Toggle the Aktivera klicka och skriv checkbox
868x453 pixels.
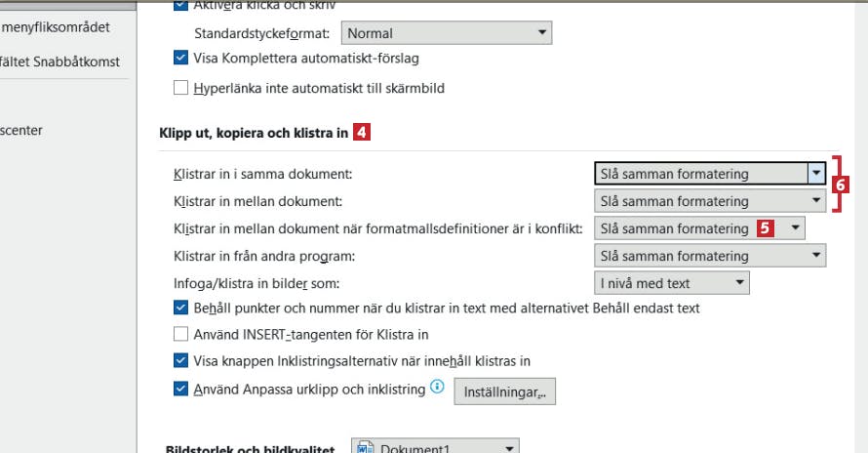point(181,5)
